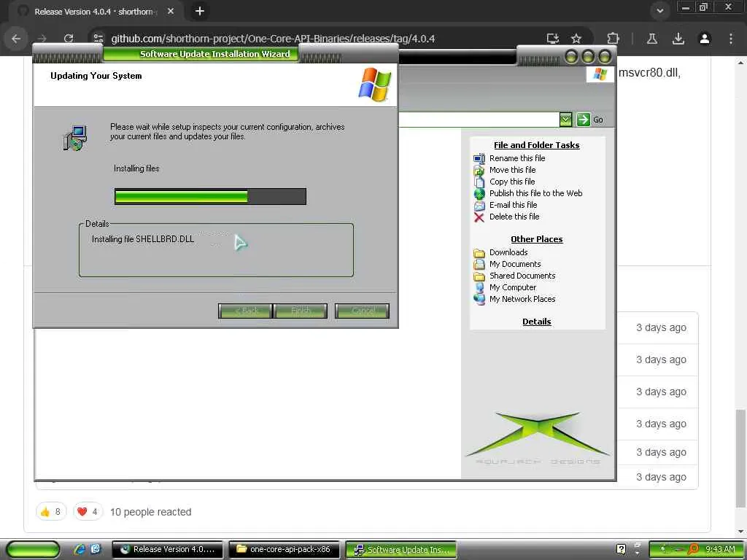Click the Cancel button in wizard
Screen dimensions: 747x560
(x=362, y=311)
